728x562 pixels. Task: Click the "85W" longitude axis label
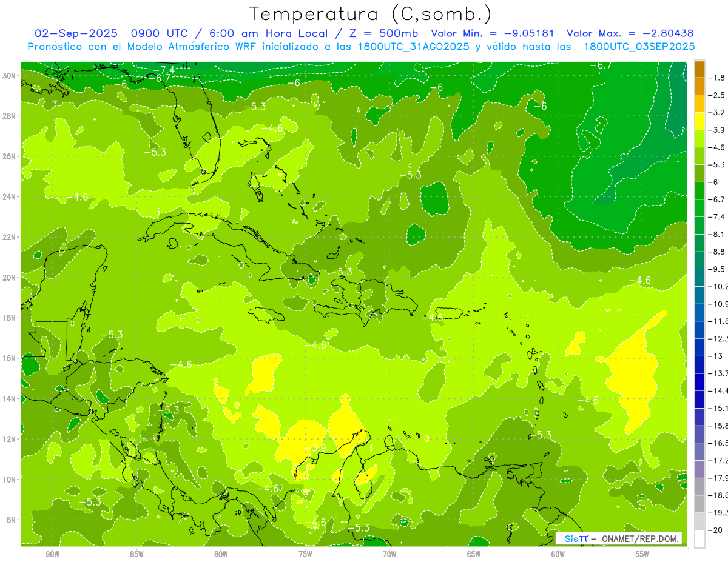pos(136,555)
